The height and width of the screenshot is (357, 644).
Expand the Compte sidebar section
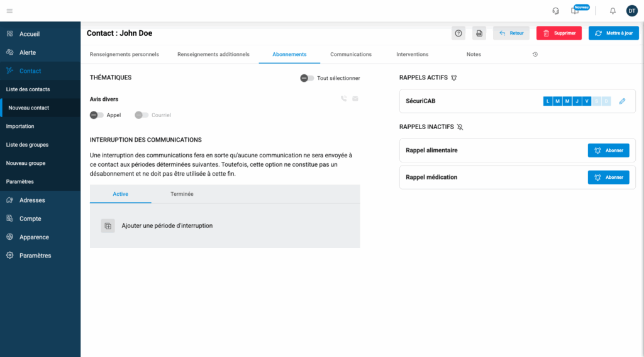pos(30,218)
